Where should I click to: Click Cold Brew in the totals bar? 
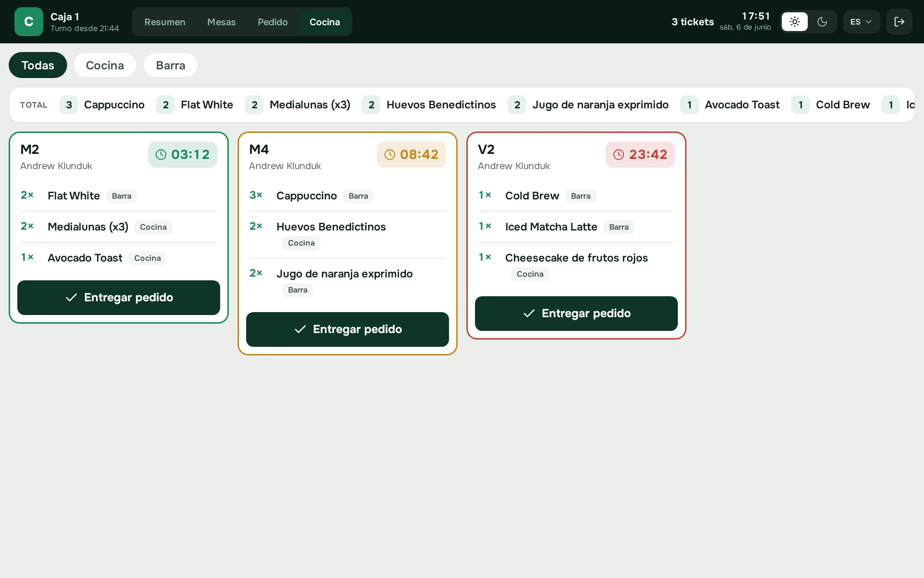click(x=843, y=105)
